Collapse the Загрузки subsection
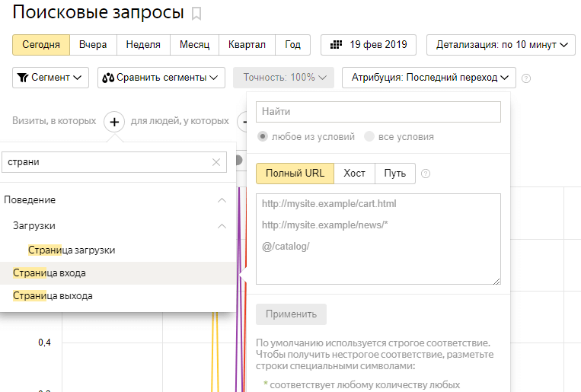Screen dimensions: 581x392 (x=222, y=226)
